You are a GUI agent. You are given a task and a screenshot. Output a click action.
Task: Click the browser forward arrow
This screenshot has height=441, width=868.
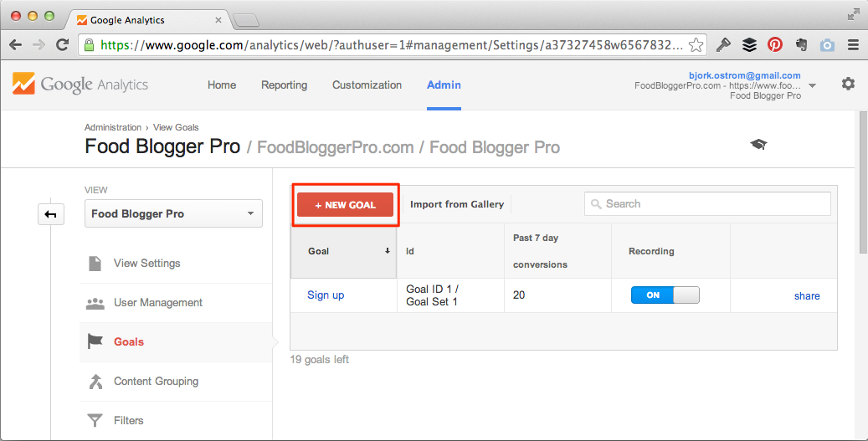click(39, 45)
